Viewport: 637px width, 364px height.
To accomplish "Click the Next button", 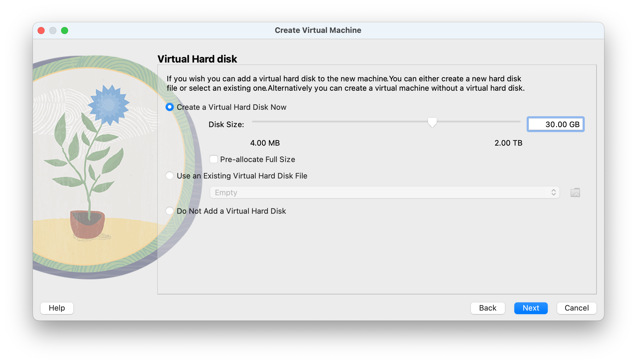I will pyautogui.click(x=531, y=308).
